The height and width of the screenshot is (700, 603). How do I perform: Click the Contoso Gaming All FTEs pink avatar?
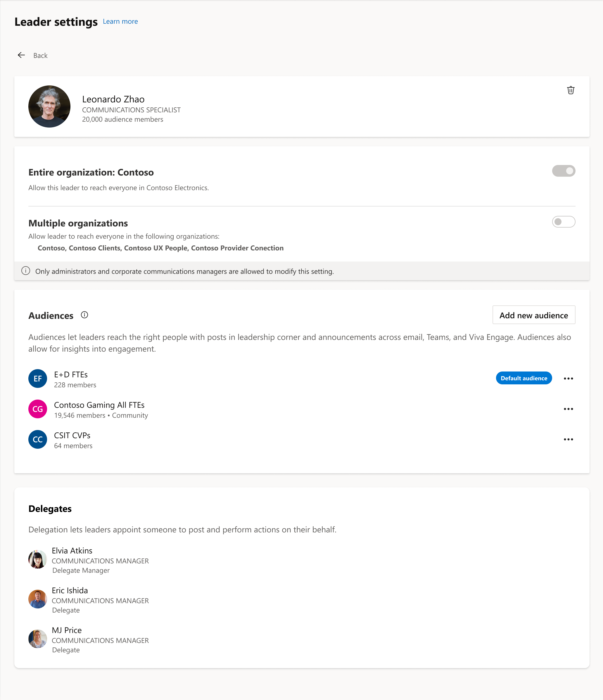coord(37,409)
